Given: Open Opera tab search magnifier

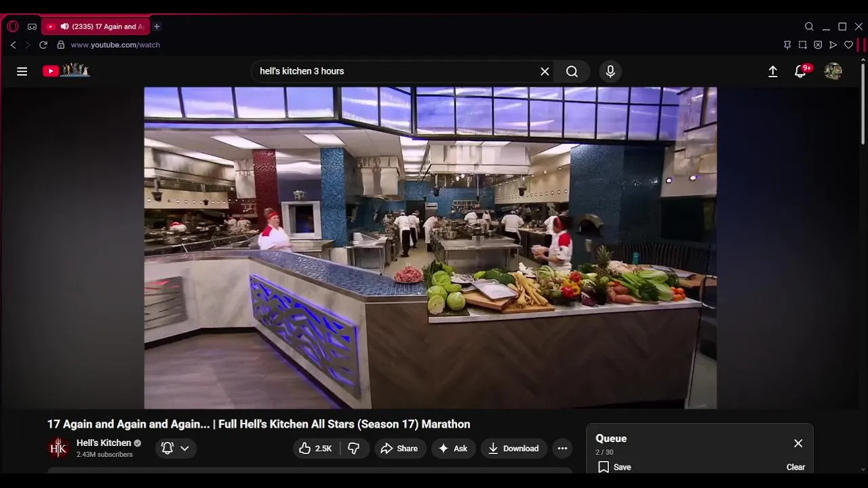Looking at the screenshot, I should click(x=809, y=26).
